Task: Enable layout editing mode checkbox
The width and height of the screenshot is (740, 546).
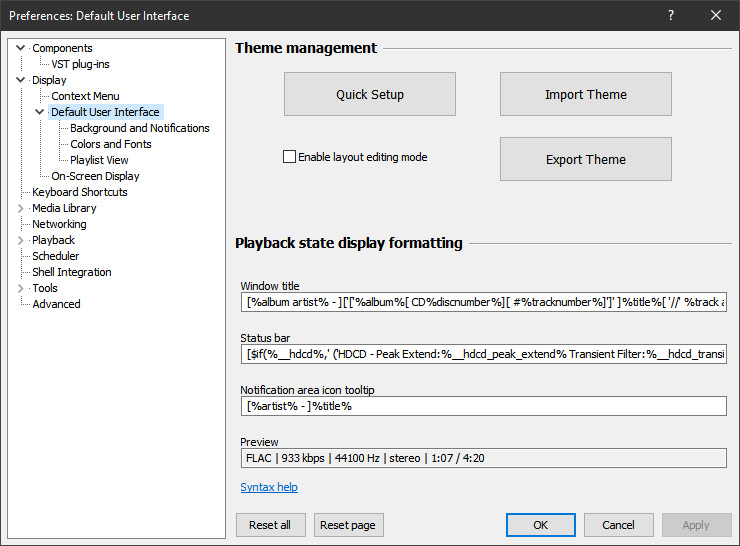Action: point(290,157)
